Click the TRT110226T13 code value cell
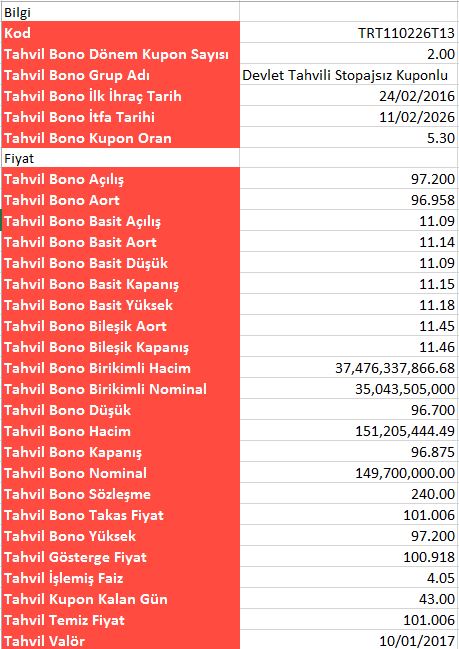Image resolution: width=459 pixels, height=649 pixels. click(348, 33)
